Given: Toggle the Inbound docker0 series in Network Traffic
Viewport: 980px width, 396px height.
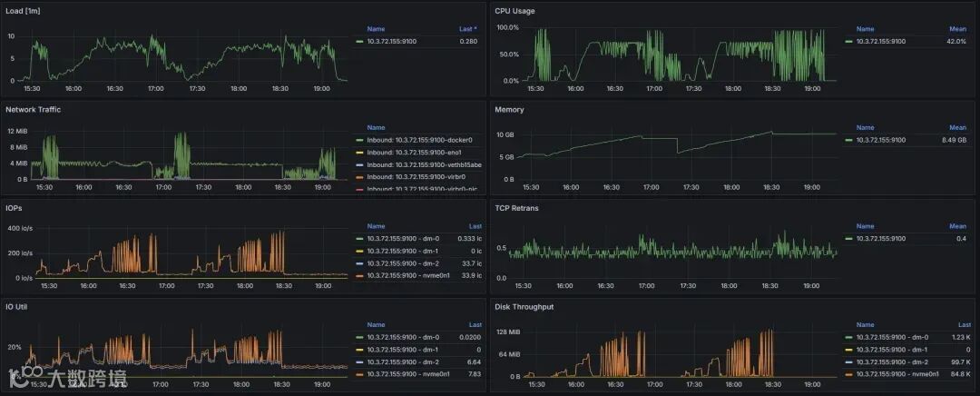Looking at the screenshot, I should point(419,140).
